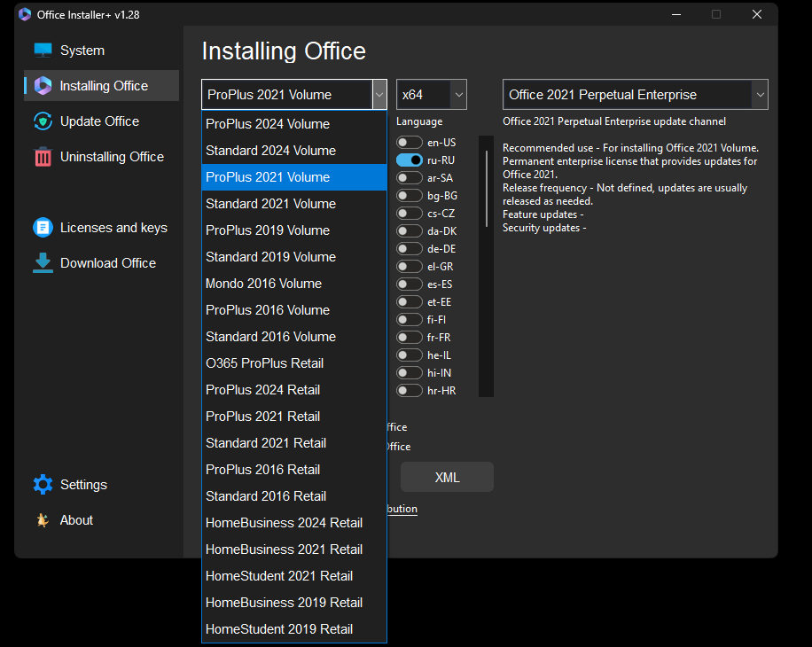Choose ProPlus 2019 Volume option
This screenshot has height=647, width=812.
pos(294,230)
